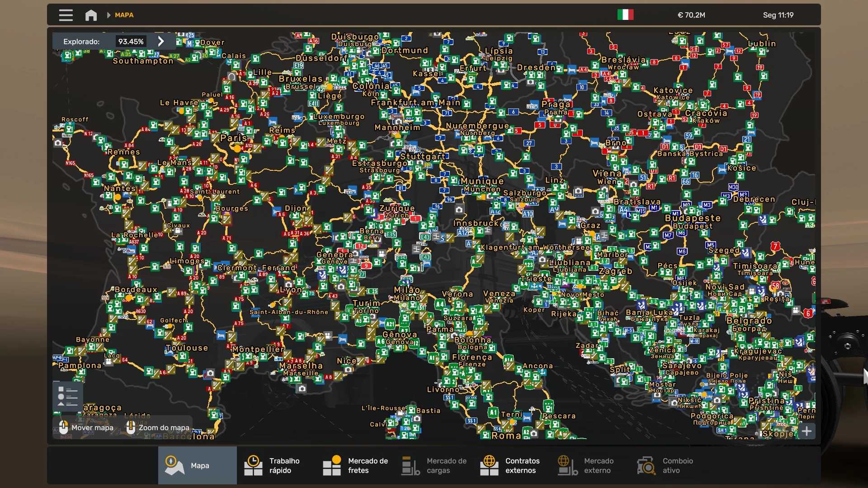Open Mercado de fretes
This screenshot has height=488, width=868.
click(x=354, y=465)
